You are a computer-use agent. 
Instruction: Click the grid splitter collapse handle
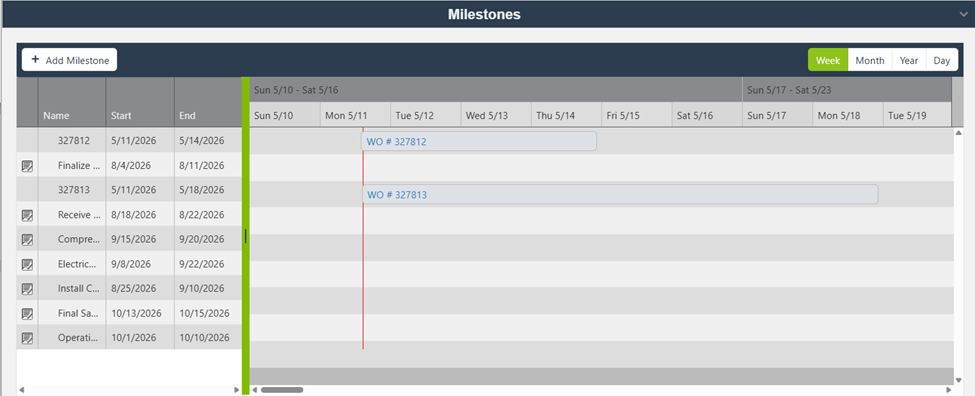click(x=246, y=236)
